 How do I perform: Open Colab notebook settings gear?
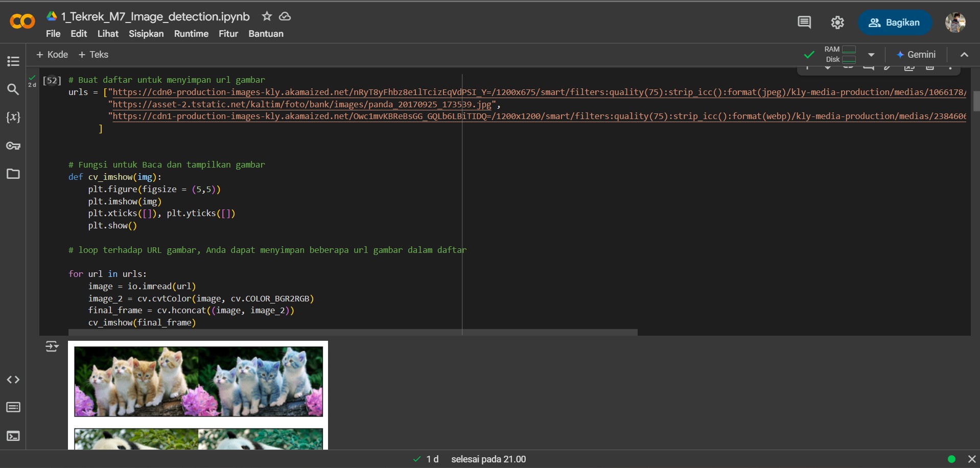coord(837,22)
